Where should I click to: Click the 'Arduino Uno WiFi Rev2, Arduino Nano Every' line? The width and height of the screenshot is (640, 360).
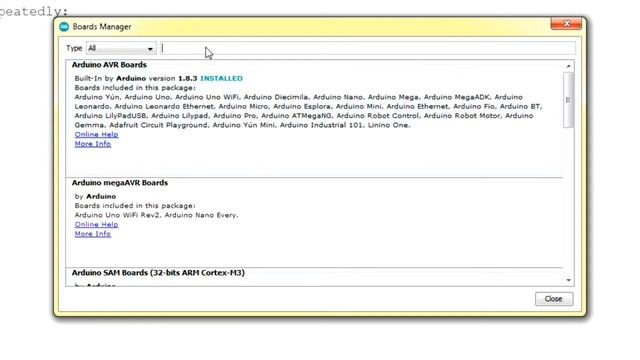point(156,215)
